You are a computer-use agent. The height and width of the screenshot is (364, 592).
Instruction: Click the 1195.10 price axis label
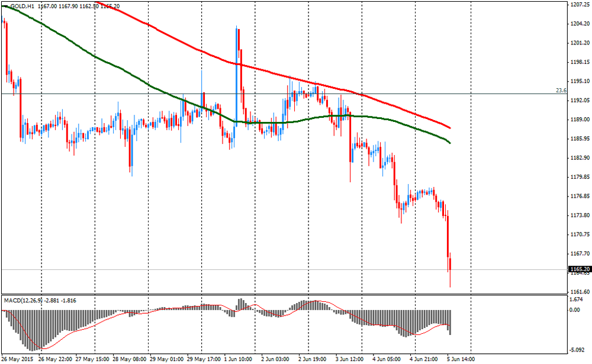(580, 81)
